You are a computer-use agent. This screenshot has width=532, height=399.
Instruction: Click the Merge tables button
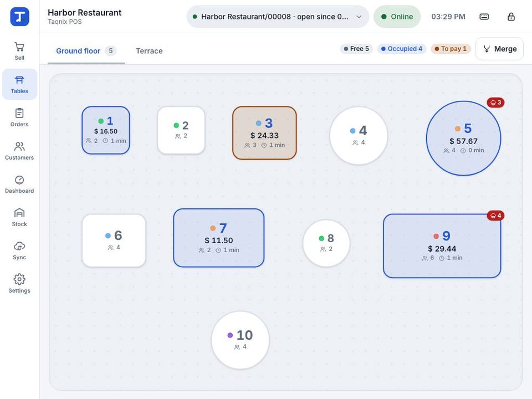[x=499, y=49]
